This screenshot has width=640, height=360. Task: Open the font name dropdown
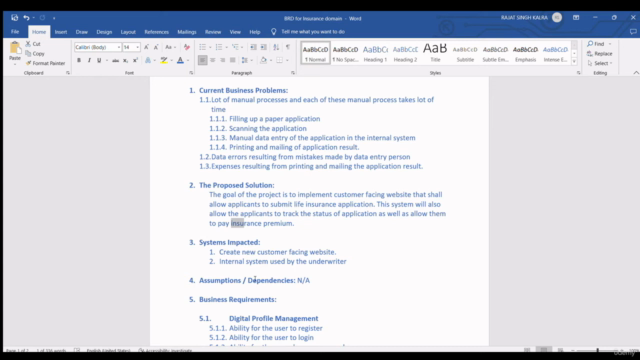(x=119, y=47)
